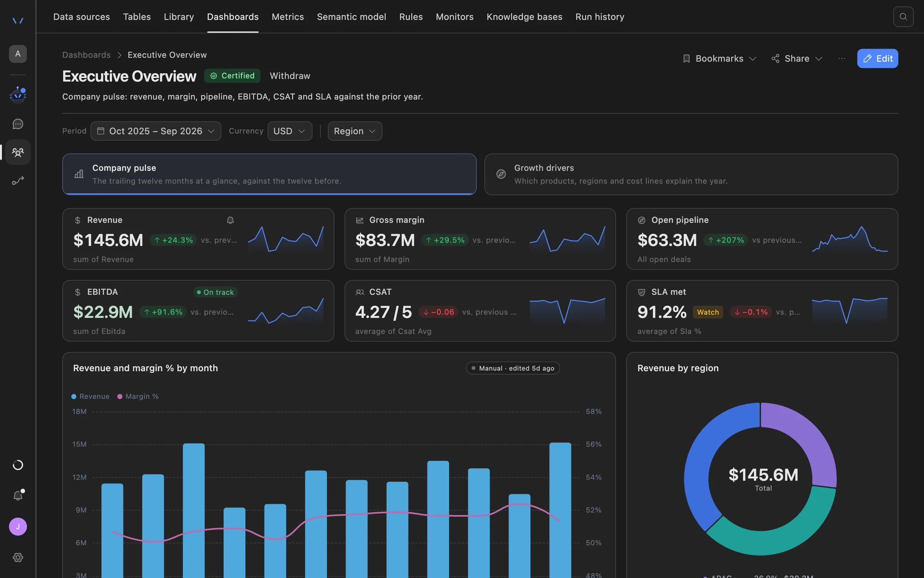
Task: Click the Gross margin chart icon
Action: [360, 220]
